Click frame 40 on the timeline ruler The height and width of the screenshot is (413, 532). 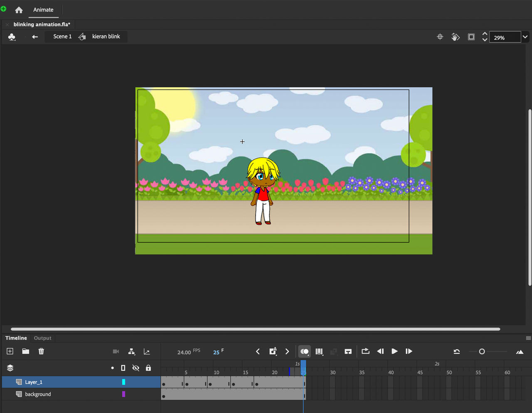[x=391, y=372]
